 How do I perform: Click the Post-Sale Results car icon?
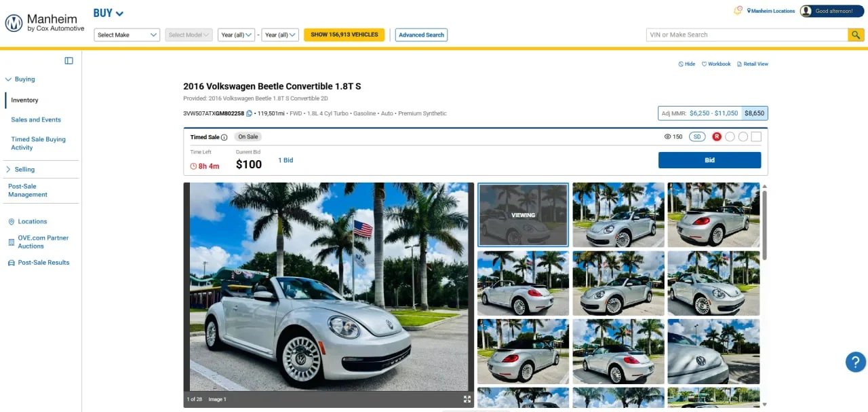tap(12, 263)
